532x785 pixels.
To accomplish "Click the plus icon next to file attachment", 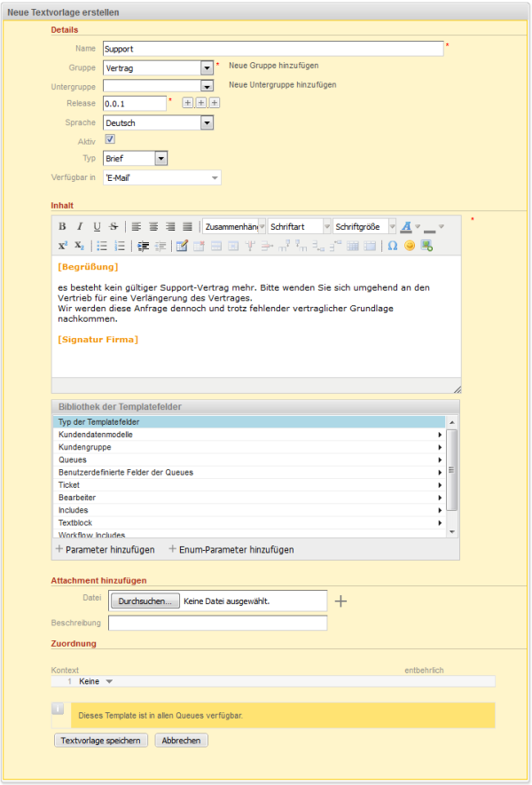I will point(340,601).
